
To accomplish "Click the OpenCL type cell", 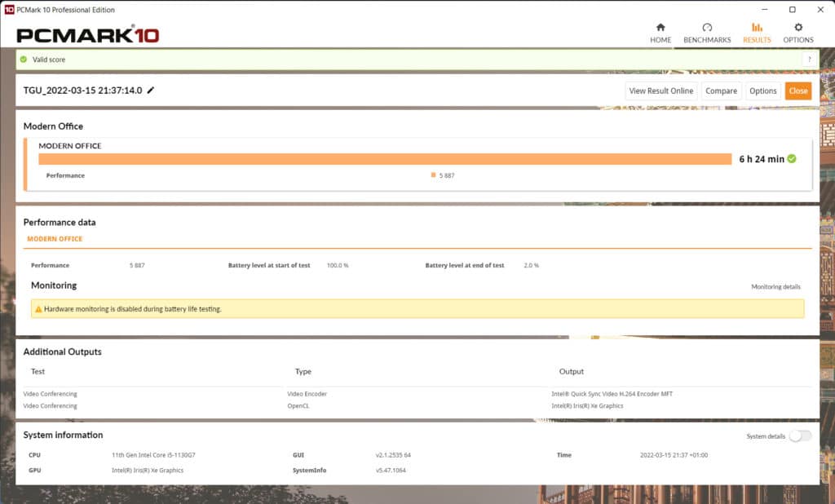I will [x=298, y=405].
